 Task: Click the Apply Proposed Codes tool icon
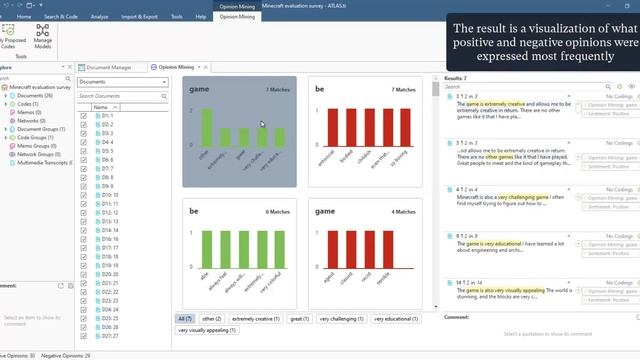8,30
